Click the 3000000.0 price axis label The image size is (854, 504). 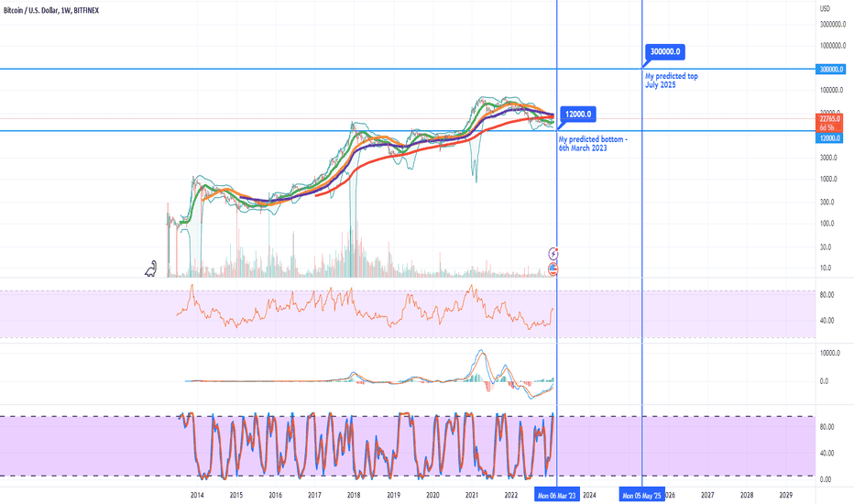[x=832, y=24]
